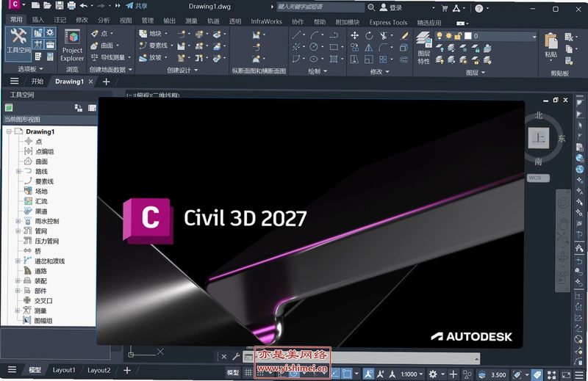Expand the 管网 pipe networks node

coord(18,231)
